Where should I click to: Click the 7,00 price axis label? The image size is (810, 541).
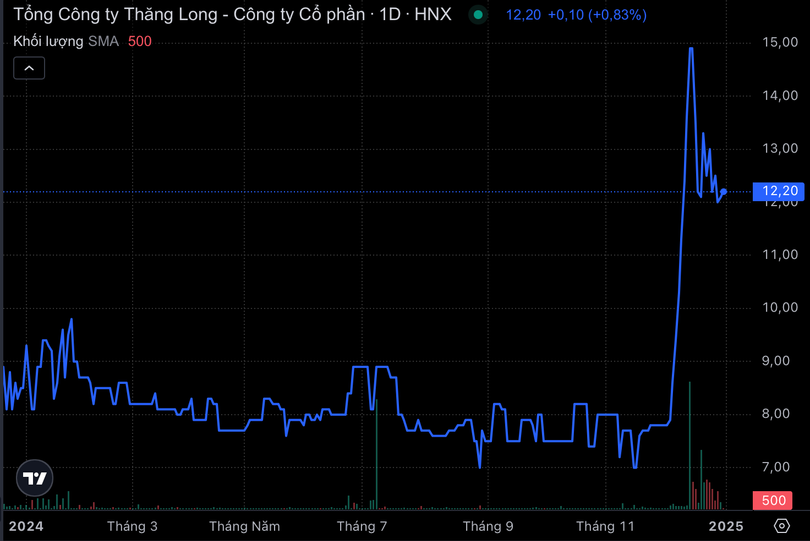[776, 467]
